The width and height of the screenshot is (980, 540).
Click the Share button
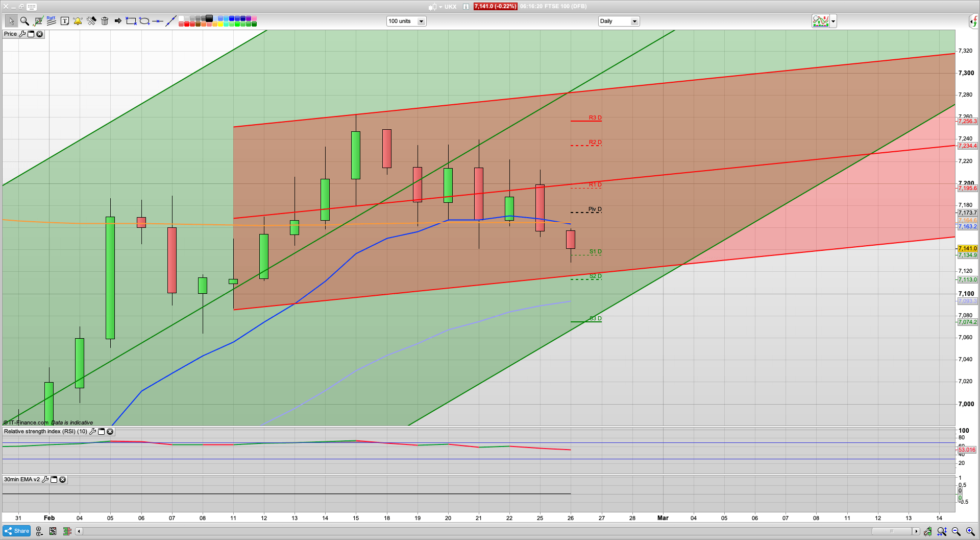point(17,531)
